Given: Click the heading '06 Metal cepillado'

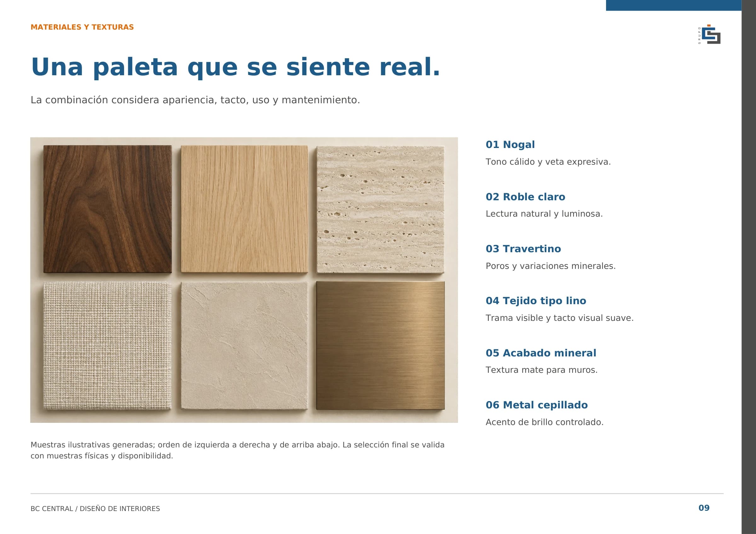Looking at the screenshot, I should [x=536, y=405].
